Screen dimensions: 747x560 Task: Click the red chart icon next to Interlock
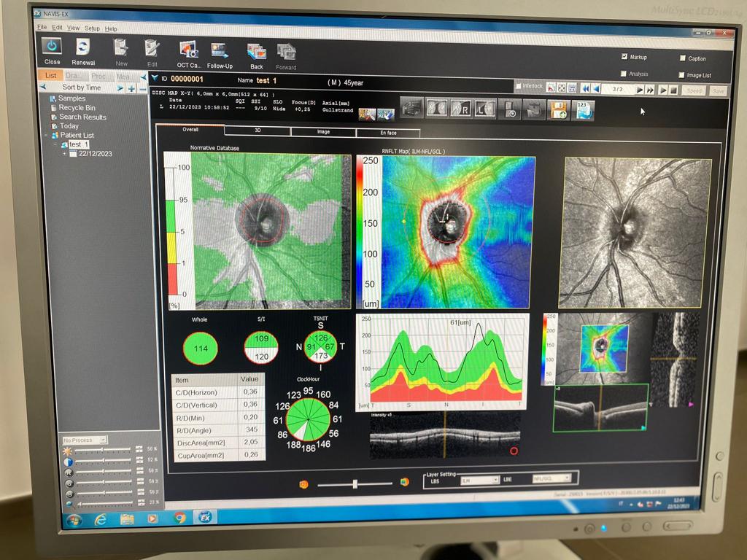(x=551, y=87)
